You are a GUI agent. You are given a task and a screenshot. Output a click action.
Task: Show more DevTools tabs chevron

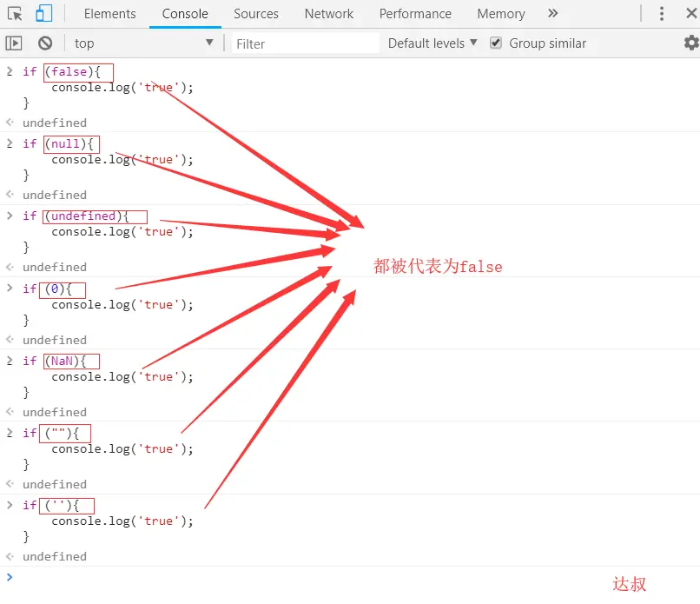click(552, 13)
